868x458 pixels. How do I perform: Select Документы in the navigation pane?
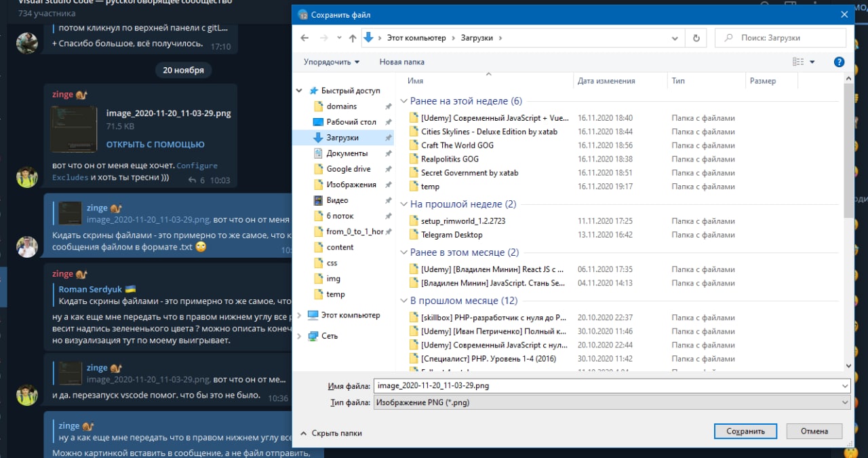click(347, 153)
